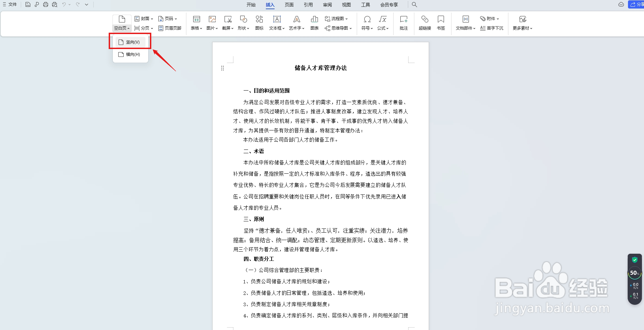Click the 艺术字 word art icon

[296, 19]
